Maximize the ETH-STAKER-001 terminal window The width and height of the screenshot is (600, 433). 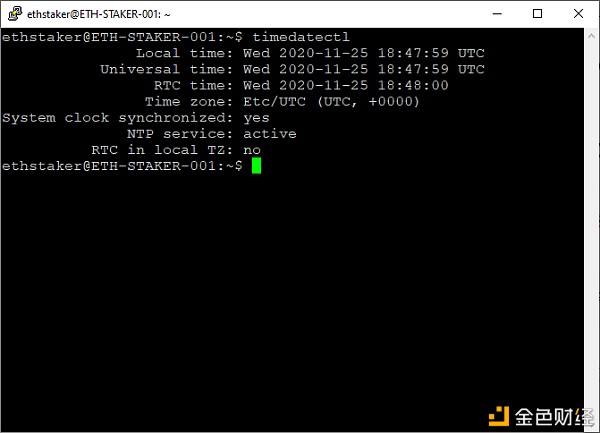[537, 14]
